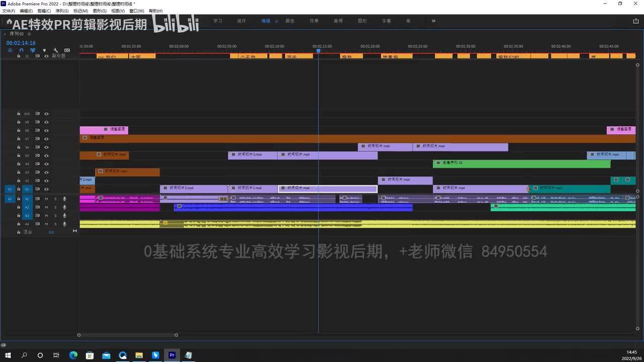Open the 序列02 panel menu icon
This screenshot has width=644, height=362.
(x=28, y=34)
